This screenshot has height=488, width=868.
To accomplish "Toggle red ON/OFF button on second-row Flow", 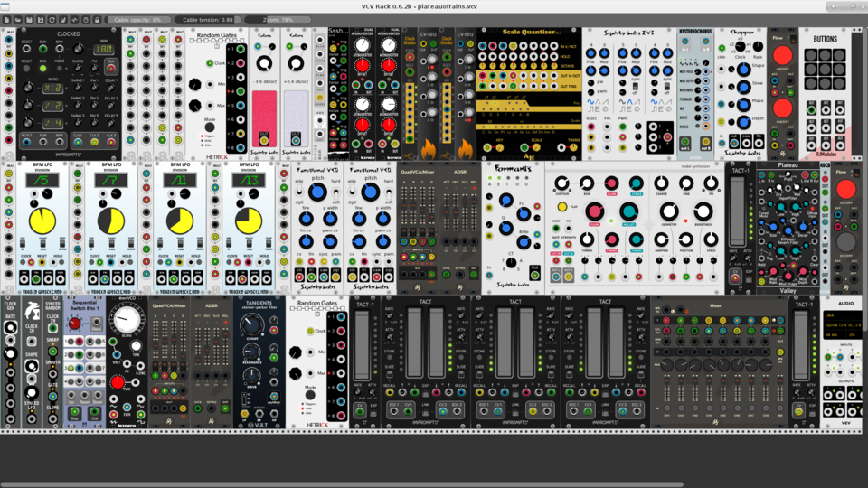I will tap(846, 189).
